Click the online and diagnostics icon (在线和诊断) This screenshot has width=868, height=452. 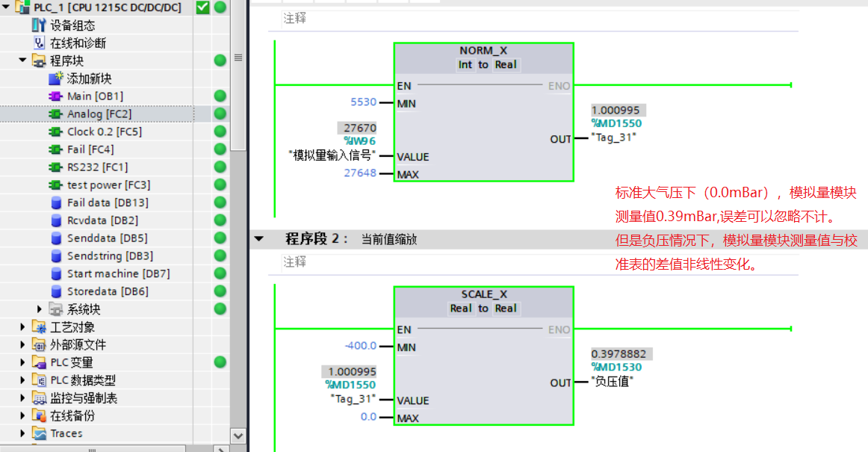pos(40,43)
